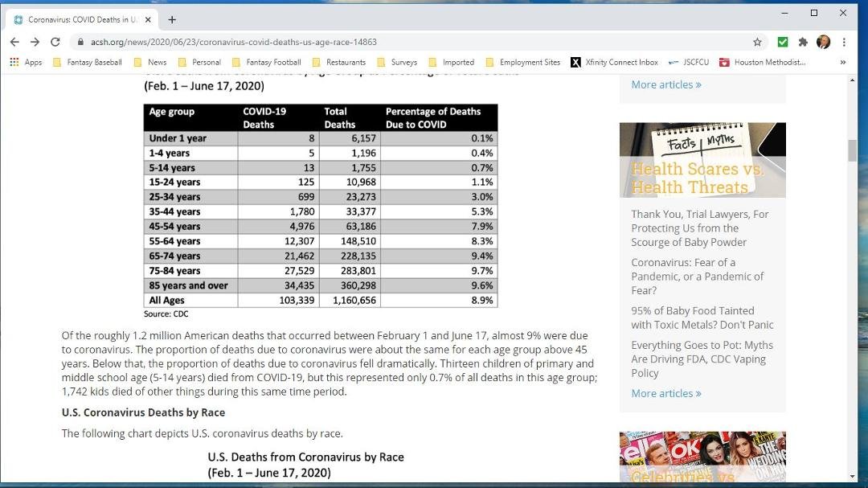
Task: Open the Fantasy Baseball bookmark folder
Action: [x=88, y=62]
